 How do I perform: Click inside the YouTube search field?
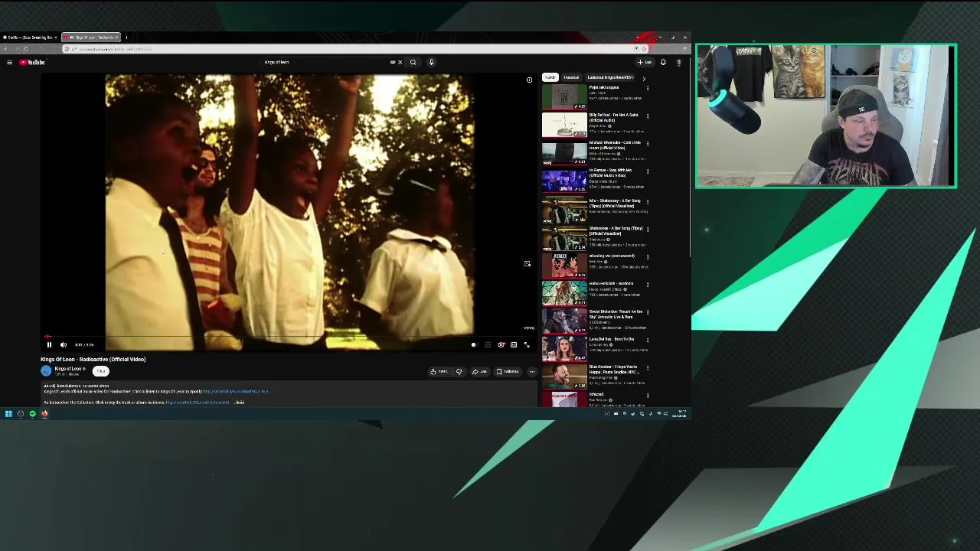[329, 62]
